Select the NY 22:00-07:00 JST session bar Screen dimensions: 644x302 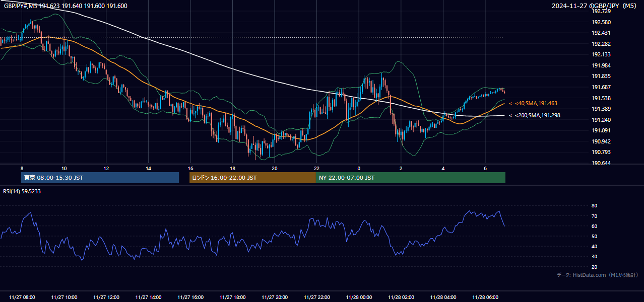pos(411,178)
